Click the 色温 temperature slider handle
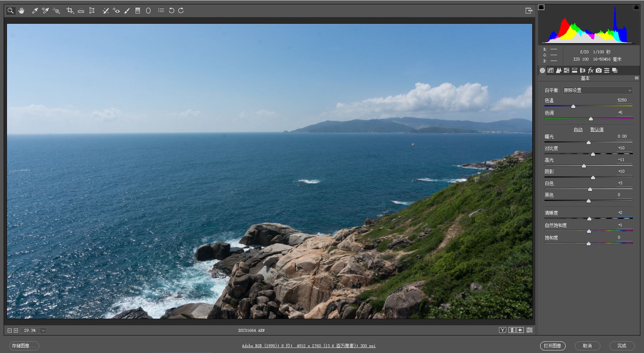This screenshot has height=353, width=644. click(573, 106)
